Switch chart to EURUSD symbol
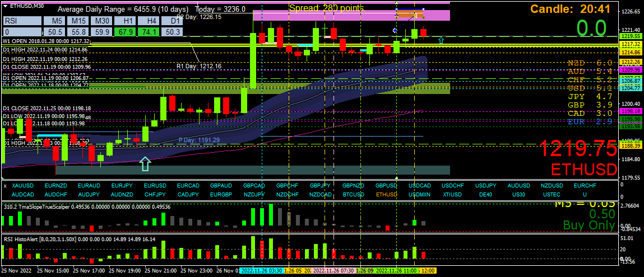The height and width of the screenshot is (277, 644). coord(155,186)
